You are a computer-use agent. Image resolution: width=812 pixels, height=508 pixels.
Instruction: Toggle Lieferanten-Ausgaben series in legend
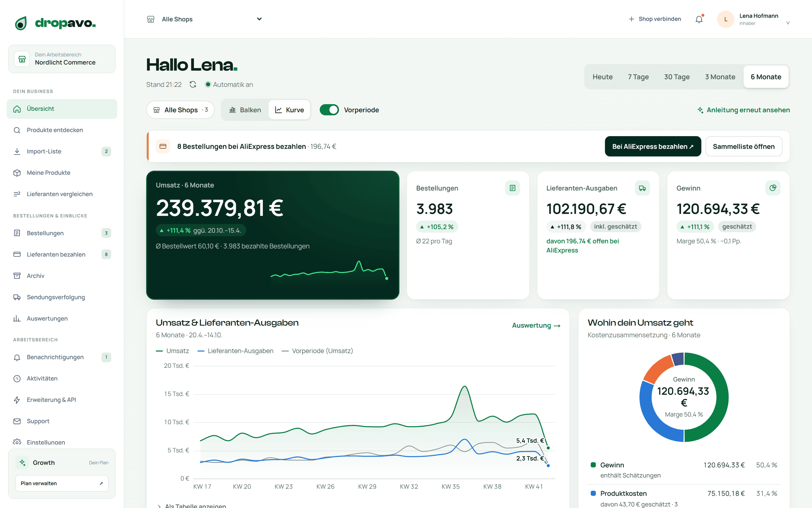(x=235, y=351)
